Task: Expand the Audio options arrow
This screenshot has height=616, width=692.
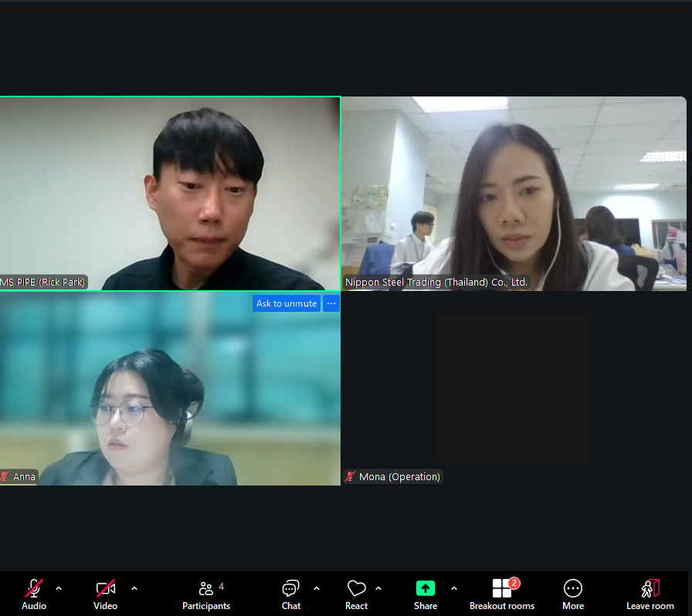Action: tap(59, 588)
